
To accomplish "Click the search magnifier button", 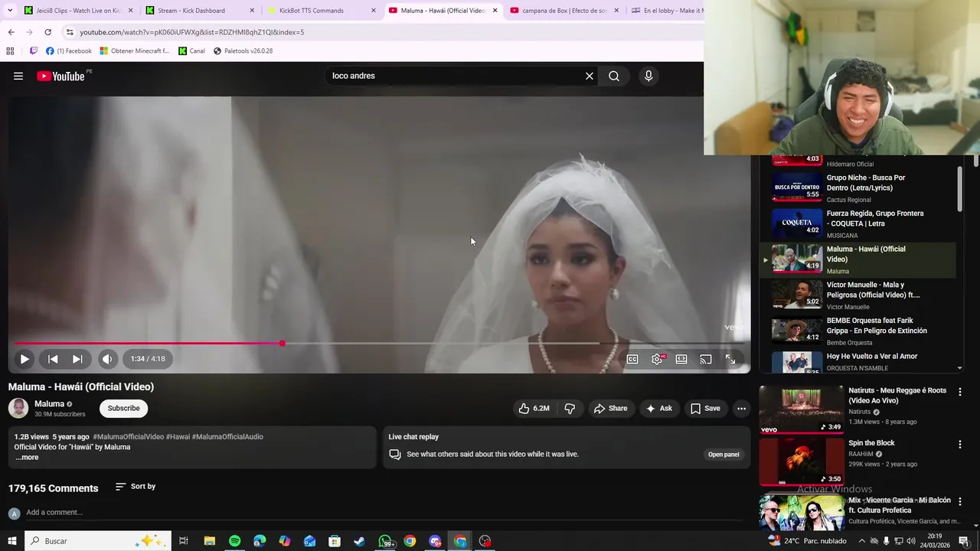I will point(614,76).
